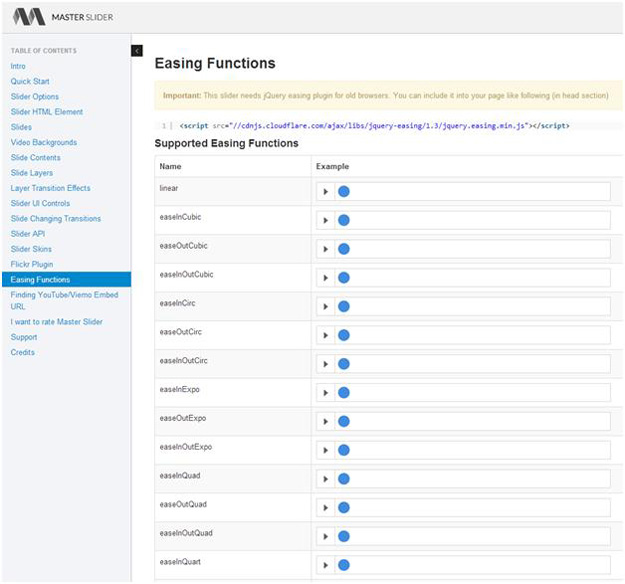Click the blue ball in easeInCubic row
The width and height of the screenshot is (625, 584).
coord(344,220)
